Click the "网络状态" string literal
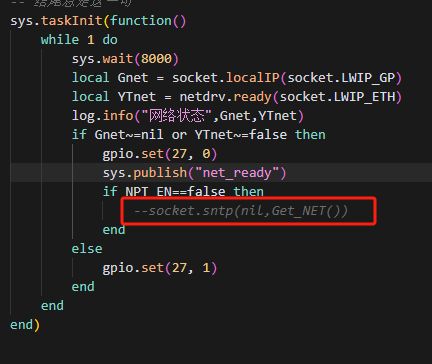This screenshot has width=432, height=364. coord(177,116)
